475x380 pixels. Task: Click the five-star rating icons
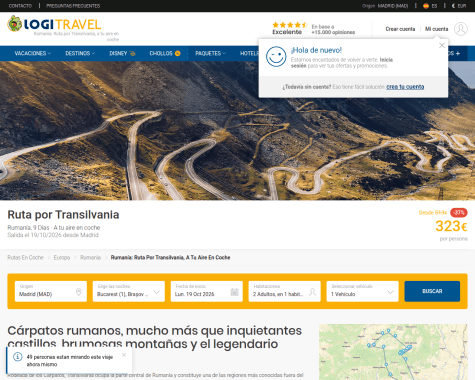click(x=289, y=25)
